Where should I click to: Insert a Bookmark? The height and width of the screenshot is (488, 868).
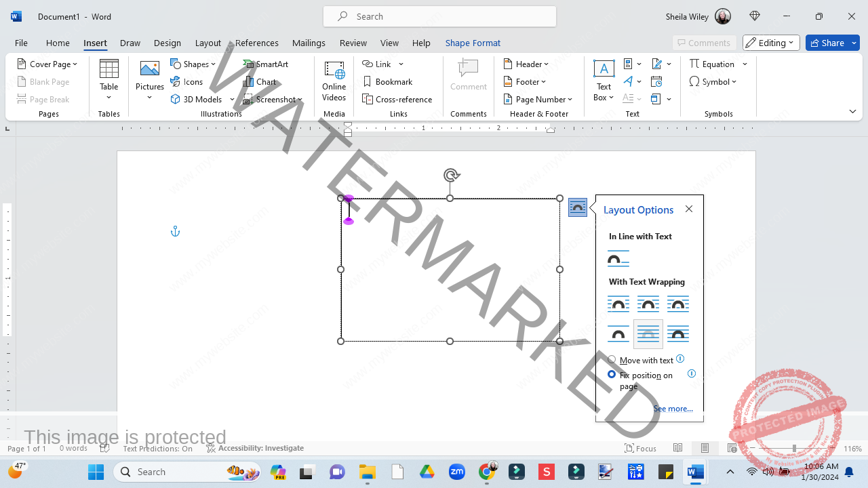[x=388, y=81]
